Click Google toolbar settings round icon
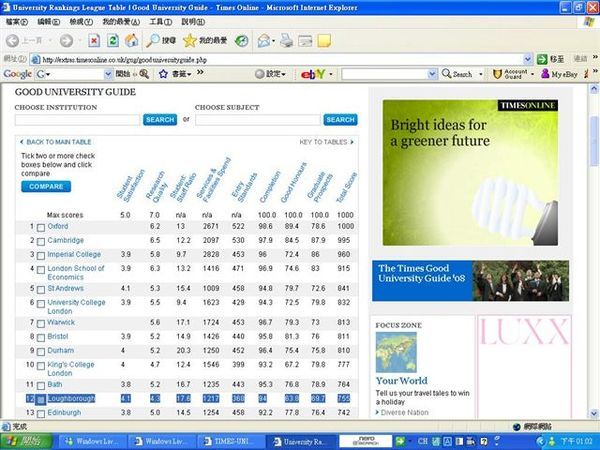Viewport: 600px width, 450px height. pos(259,74)
